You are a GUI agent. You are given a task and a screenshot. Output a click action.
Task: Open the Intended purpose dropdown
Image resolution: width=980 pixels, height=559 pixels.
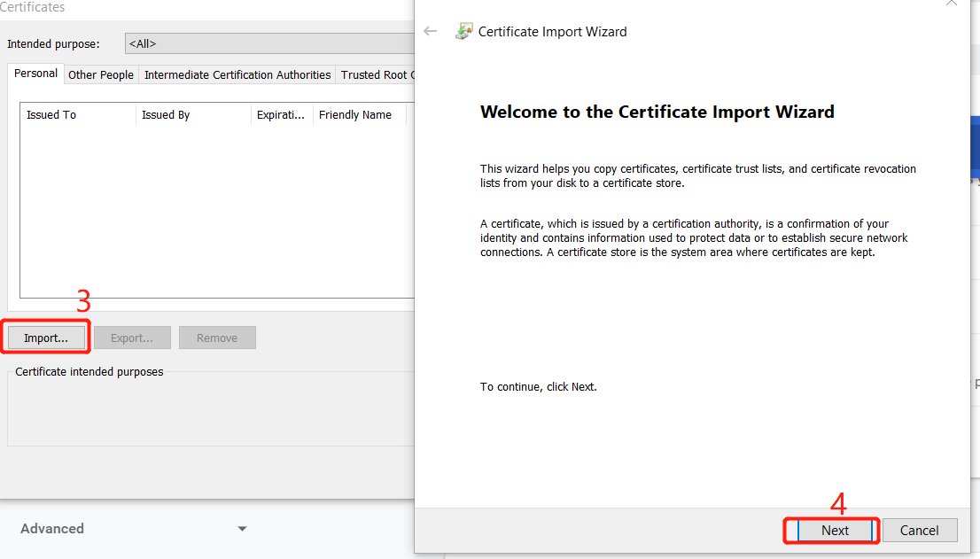click(266, 43)
